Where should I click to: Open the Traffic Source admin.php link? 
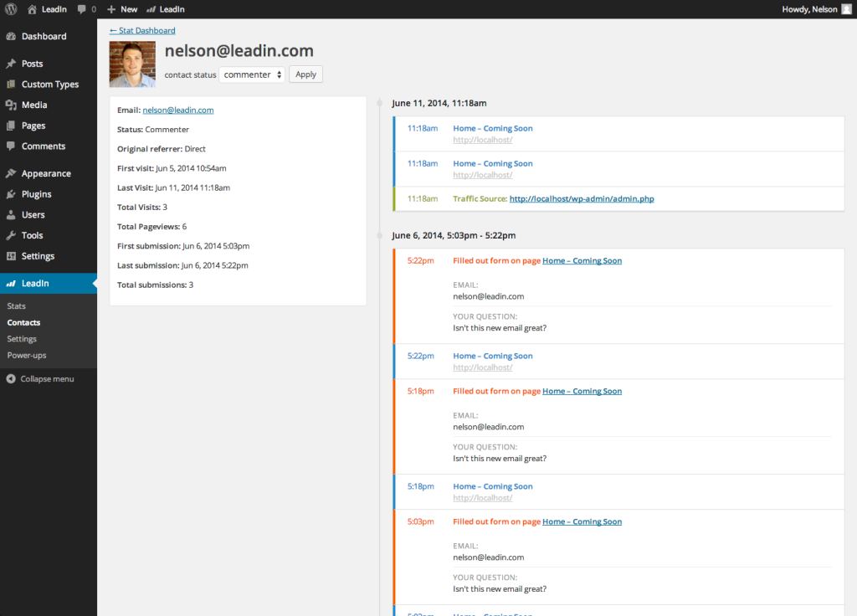[582, 198]
